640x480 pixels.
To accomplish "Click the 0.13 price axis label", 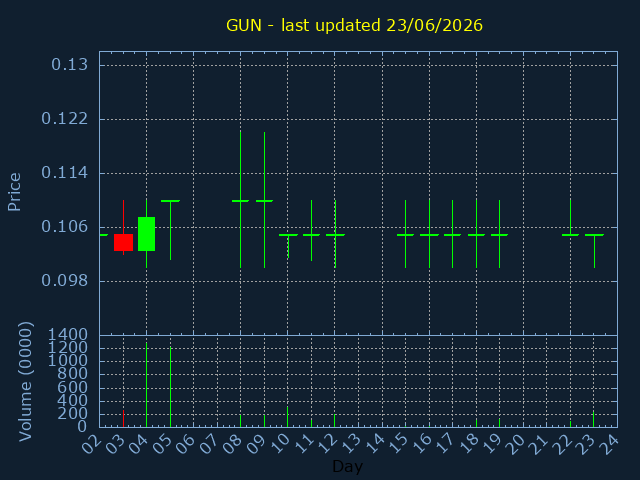I will click(69, 64).
